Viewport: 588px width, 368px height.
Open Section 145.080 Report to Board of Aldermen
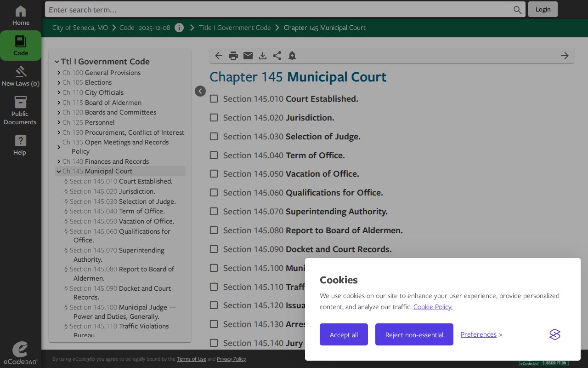coord(313,230)
